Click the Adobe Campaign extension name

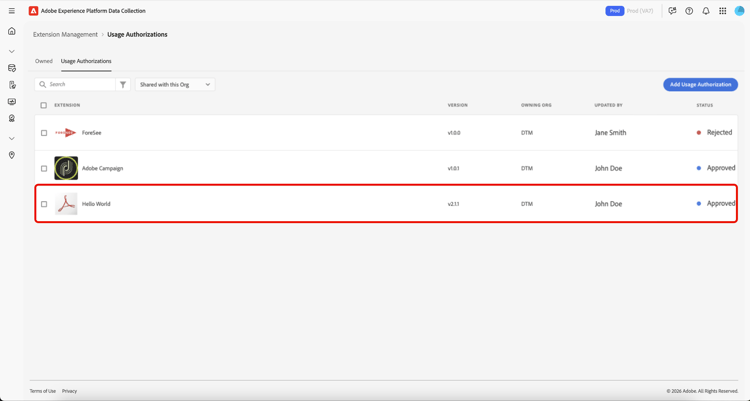coord(102,168)
